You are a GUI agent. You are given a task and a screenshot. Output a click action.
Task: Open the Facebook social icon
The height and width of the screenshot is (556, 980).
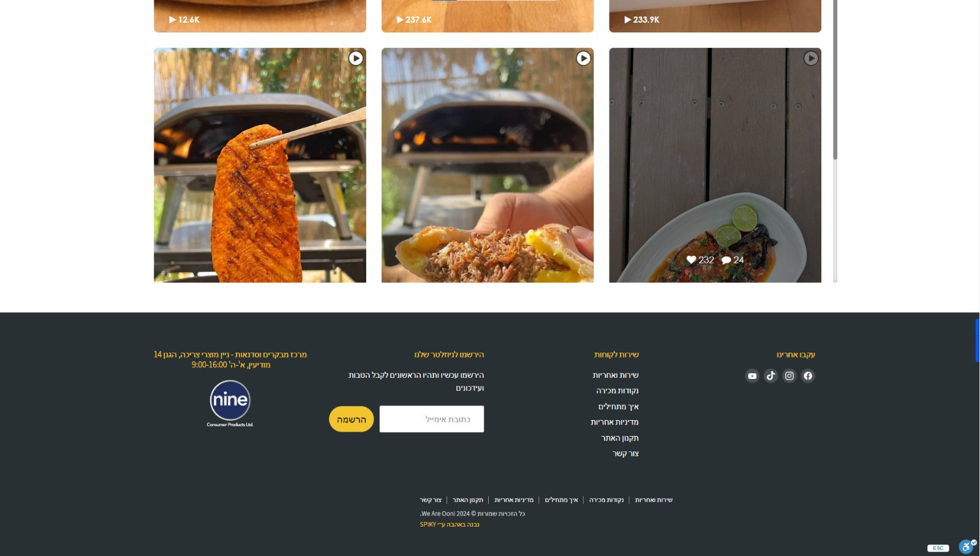[x=808, y=376]
